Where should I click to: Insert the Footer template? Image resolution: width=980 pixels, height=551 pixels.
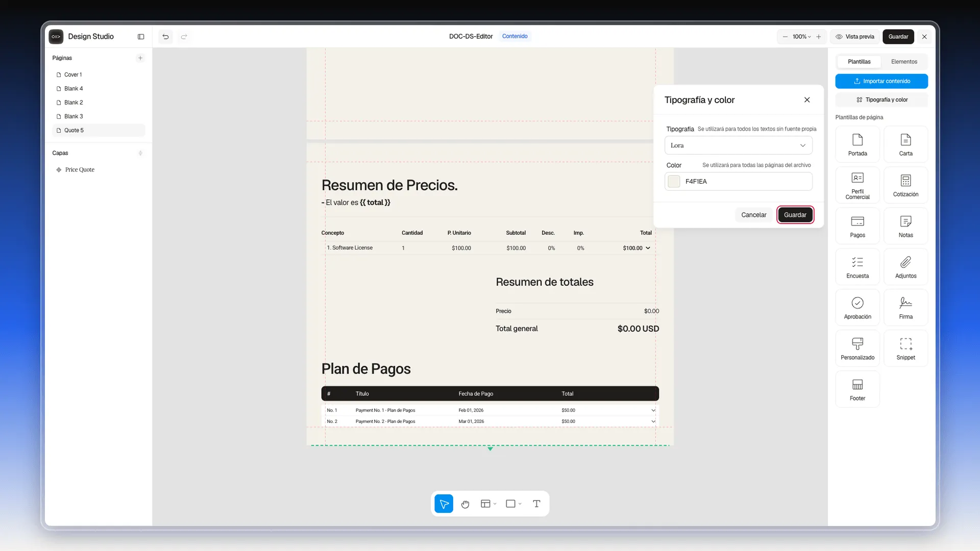[857, 389]
